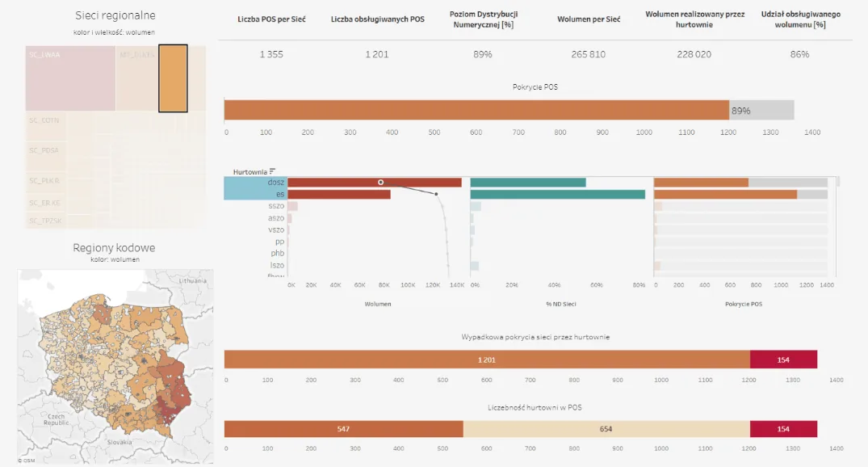This screenshot has height=467, width=868.
Task: Click the red 154 segment in Wypadkowa pokrycia bar
Action: (783, 360)
